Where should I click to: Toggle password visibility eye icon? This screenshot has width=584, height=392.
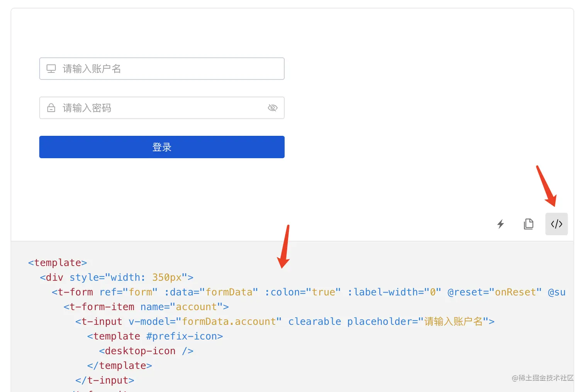click(273, 108)
